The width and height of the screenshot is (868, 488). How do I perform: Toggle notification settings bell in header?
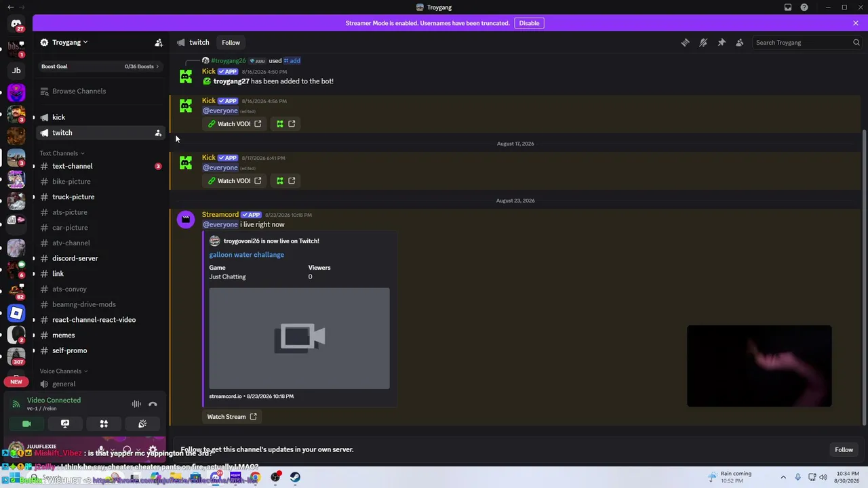(x=703, y=43)
